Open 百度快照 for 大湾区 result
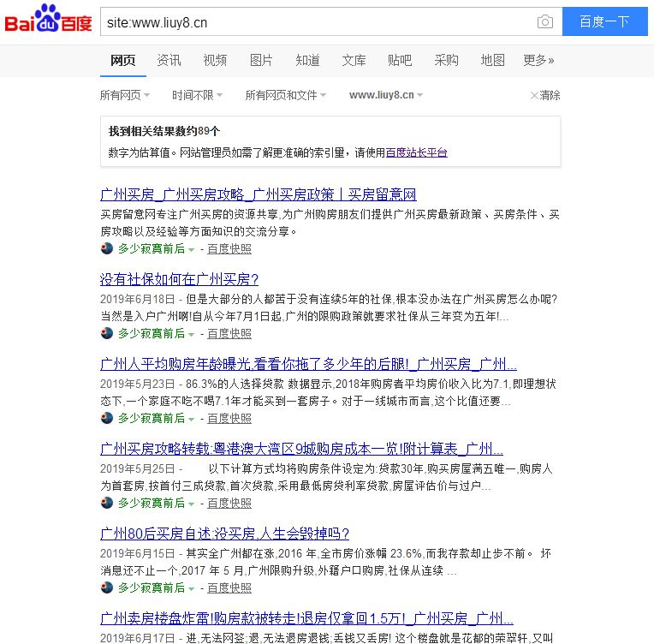Viewport: 654px width, 644px height. [229, 503]
